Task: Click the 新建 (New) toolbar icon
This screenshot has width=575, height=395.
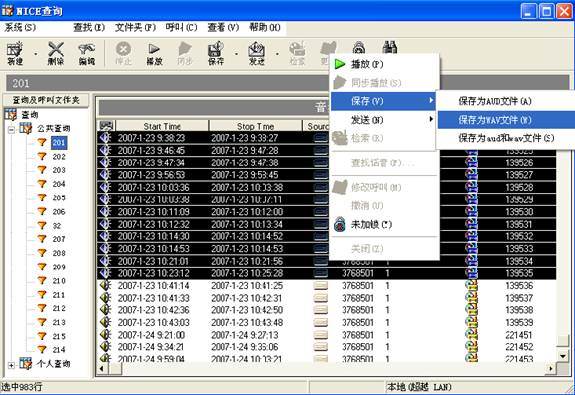Action: 15,54
